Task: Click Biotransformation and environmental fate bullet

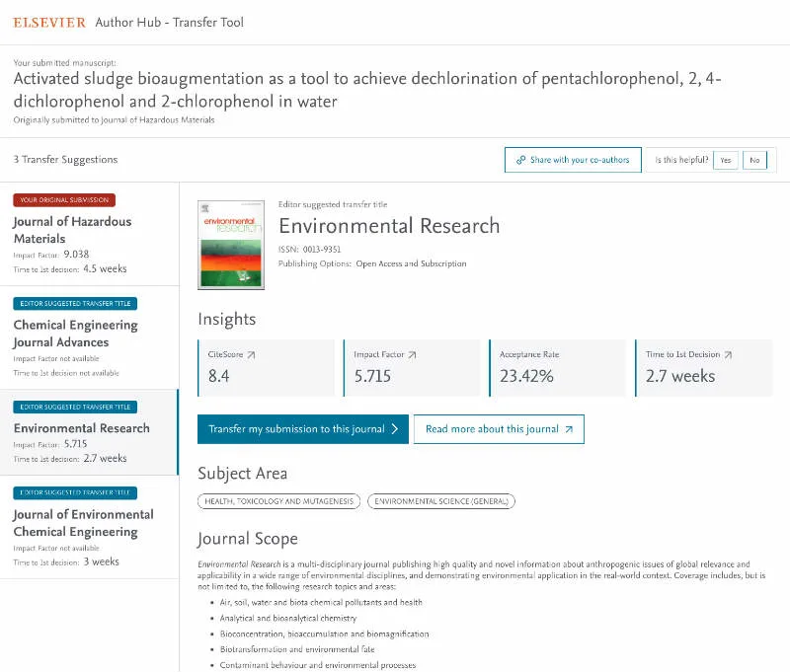Action: point(297,649)
